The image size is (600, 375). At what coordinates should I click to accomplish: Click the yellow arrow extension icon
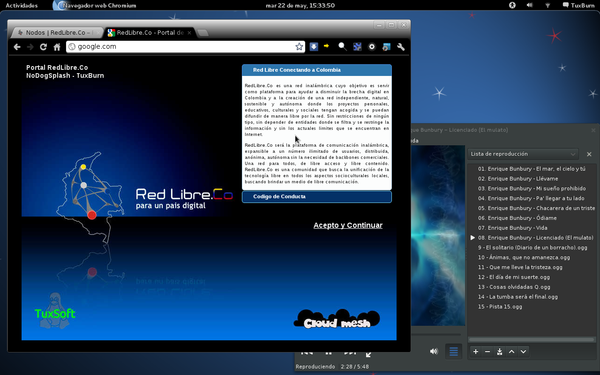pos(326,46)
